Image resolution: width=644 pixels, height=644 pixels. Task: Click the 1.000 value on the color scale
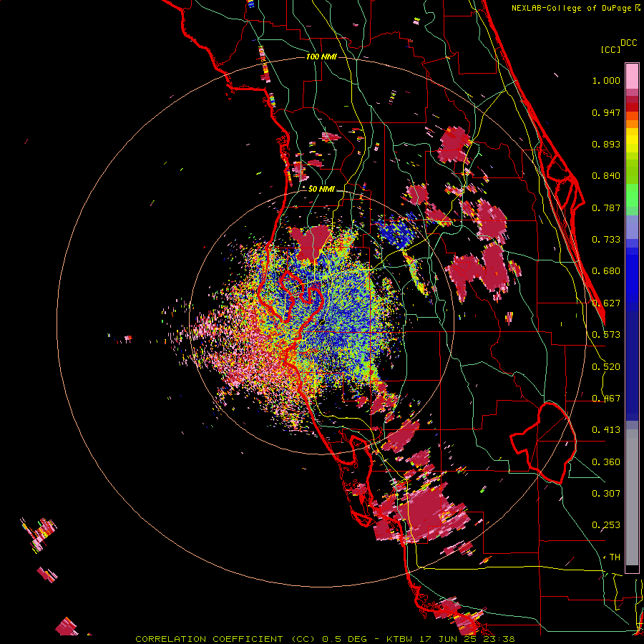point(606,80)
